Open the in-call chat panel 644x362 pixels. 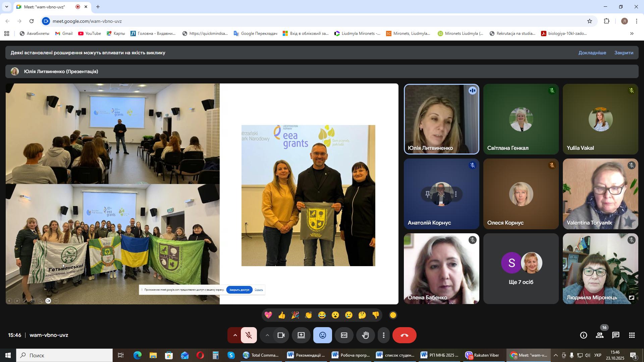(615, 336)
